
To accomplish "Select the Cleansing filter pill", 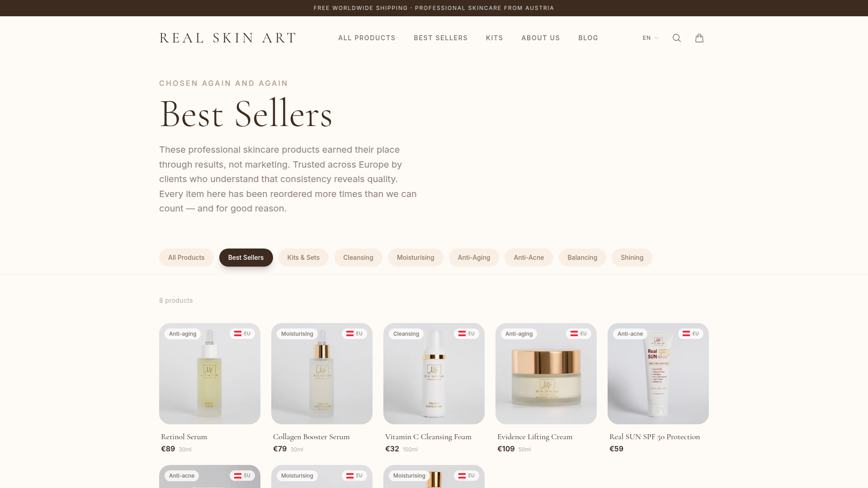I will pyautogui.click(x=358, y=258).
